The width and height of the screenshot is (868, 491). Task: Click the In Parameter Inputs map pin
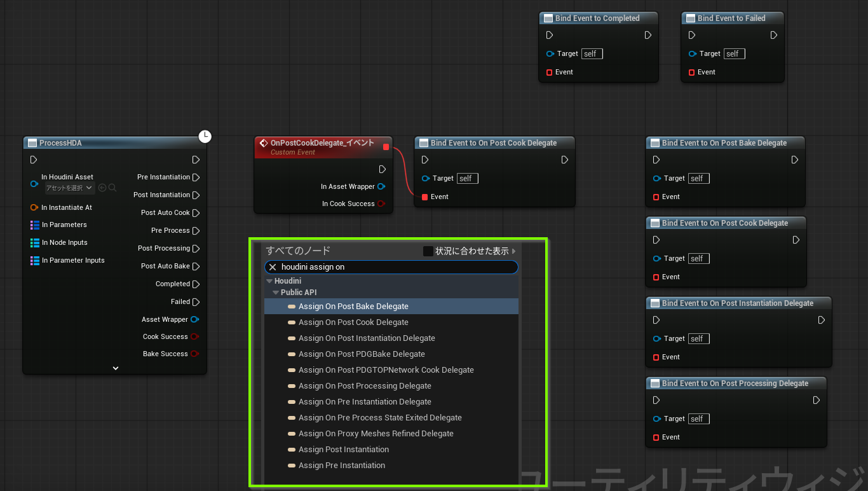point(35,261)
